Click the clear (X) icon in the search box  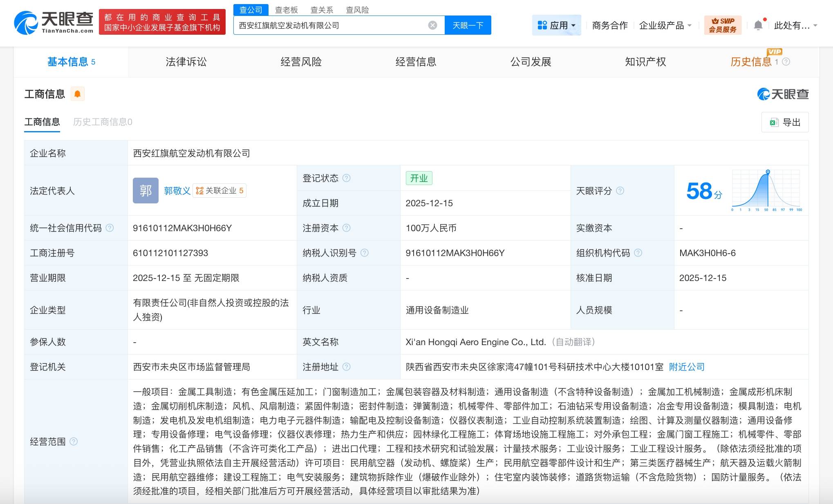pos(432,25)
